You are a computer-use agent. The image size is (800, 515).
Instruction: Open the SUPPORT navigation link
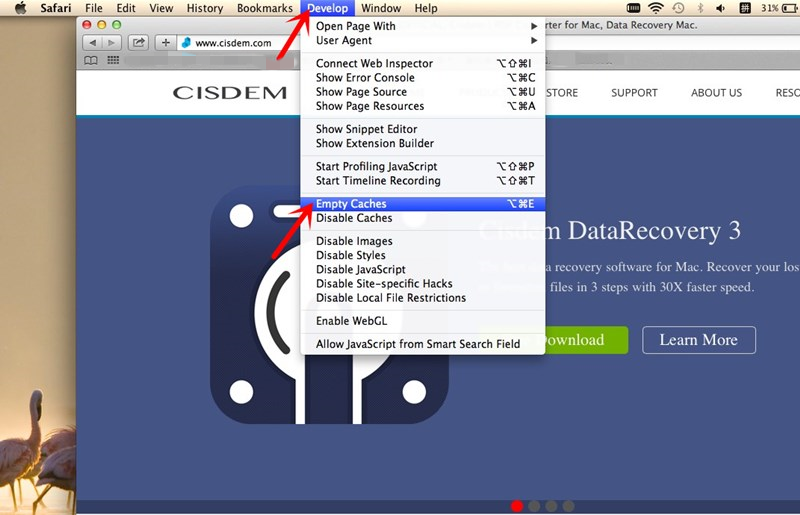pos(634,93)
